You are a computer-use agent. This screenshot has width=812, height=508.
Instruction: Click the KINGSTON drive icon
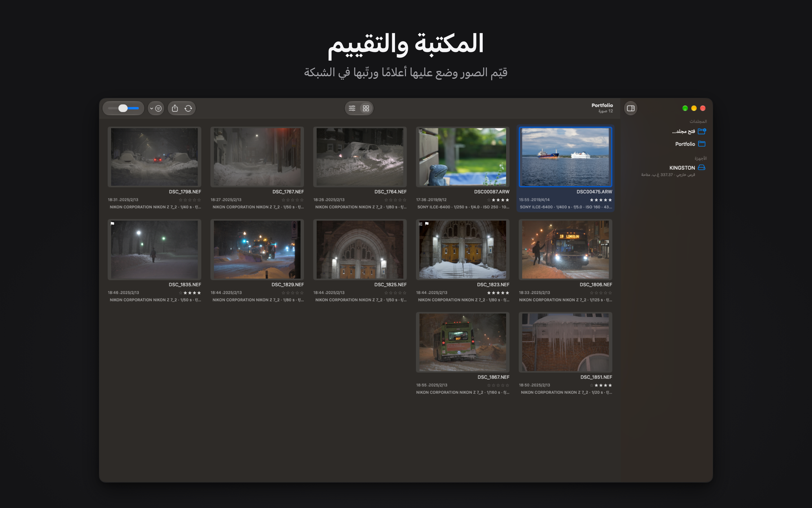701,167
